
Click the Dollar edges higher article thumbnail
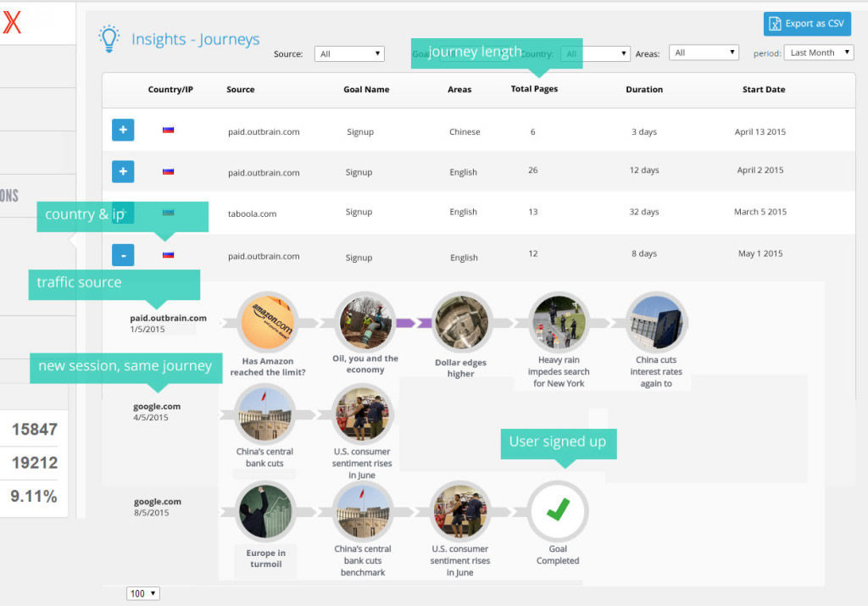point(460,323)
